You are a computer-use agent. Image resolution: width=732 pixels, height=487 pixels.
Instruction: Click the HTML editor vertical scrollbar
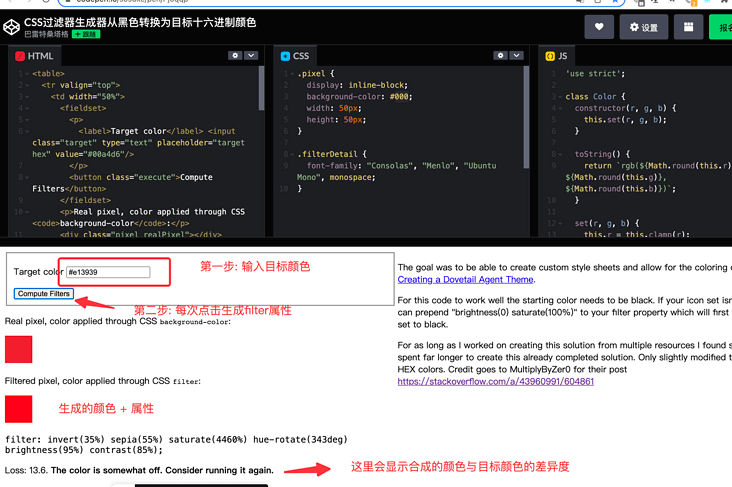point(261,88)
